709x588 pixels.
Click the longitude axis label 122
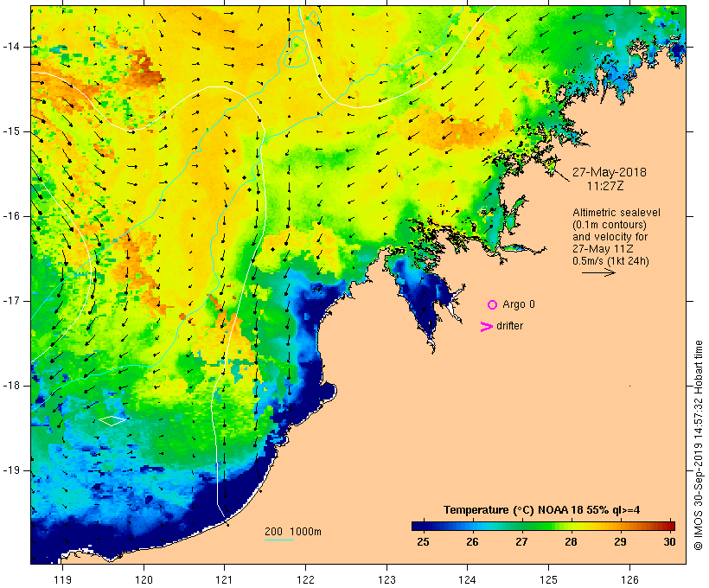point(306,579)
